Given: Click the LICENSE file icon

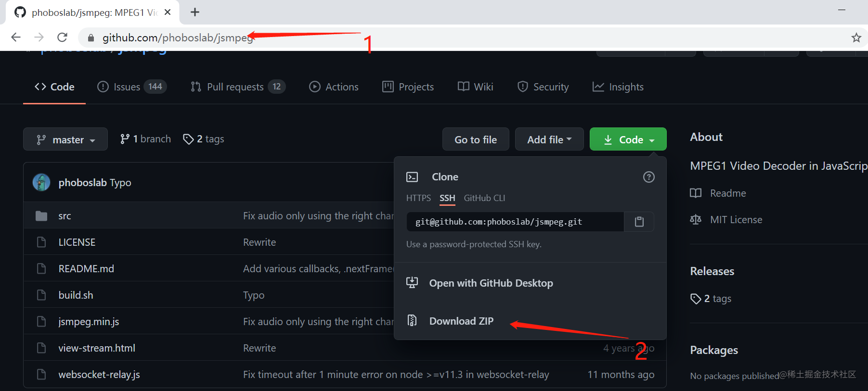Looking at the screenshot, I should (x=41, y=242).
